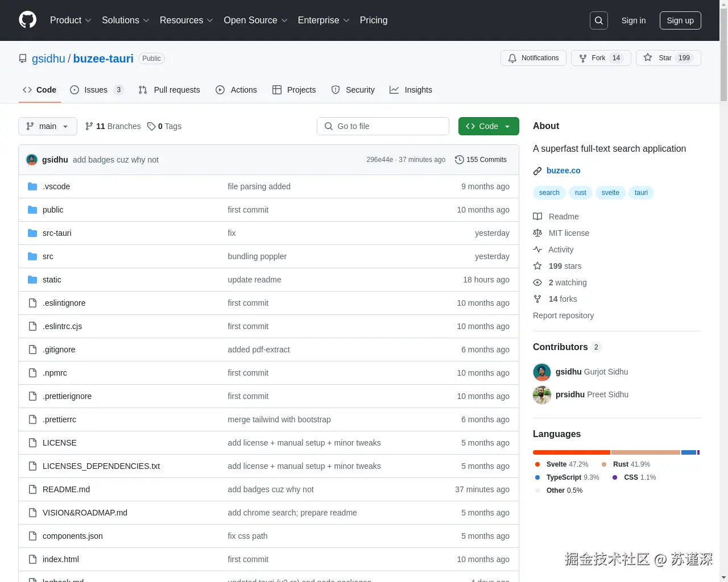Click the file icon beside LICENSE
The height and width of the screenshot is (582, 728).
[x=32, y=443]
